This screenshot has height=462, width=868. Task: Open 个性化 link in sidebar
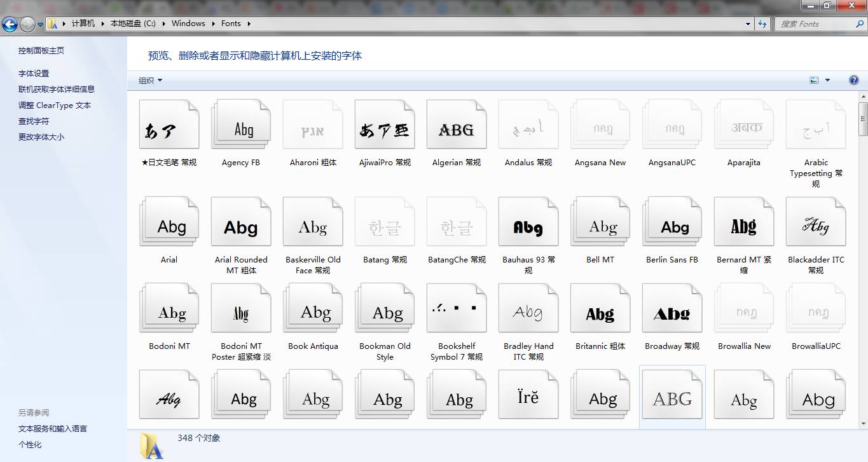(30, 445)
